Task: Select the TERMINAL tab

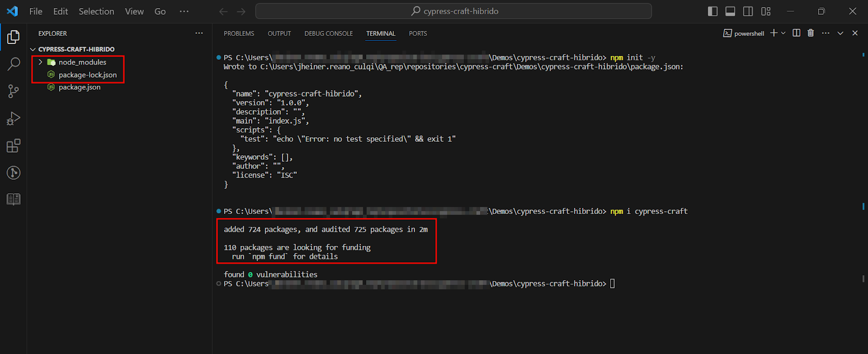Action: click(381, 34)
